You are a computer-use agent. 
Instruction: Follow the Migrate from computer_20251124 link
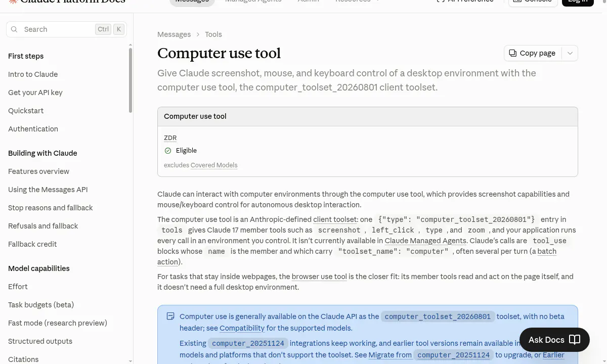tap(430, 355)
